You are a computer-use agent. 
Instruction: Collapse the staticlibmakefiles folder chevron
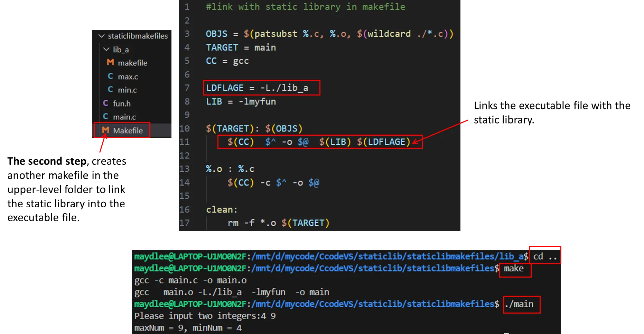pos(101,36)
